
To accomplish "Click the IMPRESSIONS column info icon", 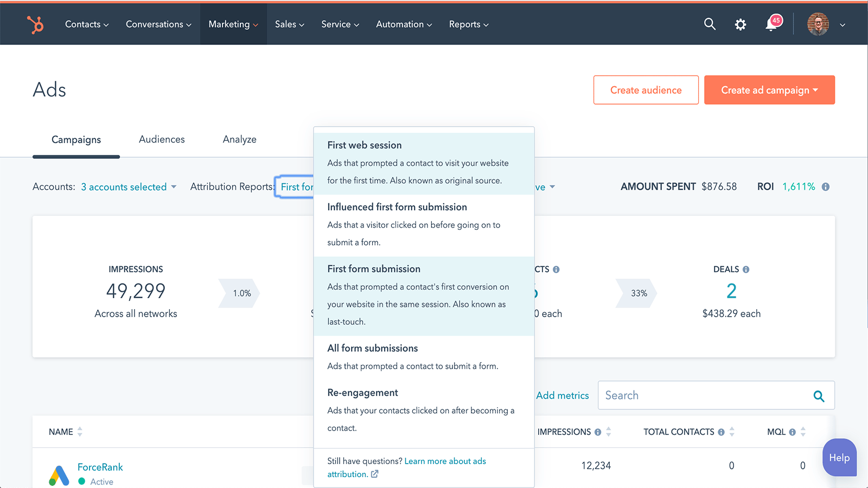I will point(597,432).
